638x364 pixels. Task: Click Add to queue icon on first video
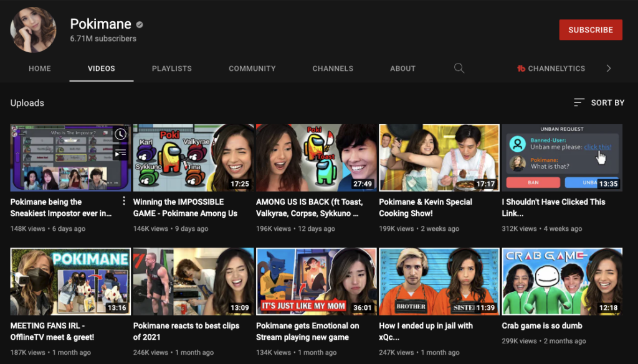coord(120,153)
